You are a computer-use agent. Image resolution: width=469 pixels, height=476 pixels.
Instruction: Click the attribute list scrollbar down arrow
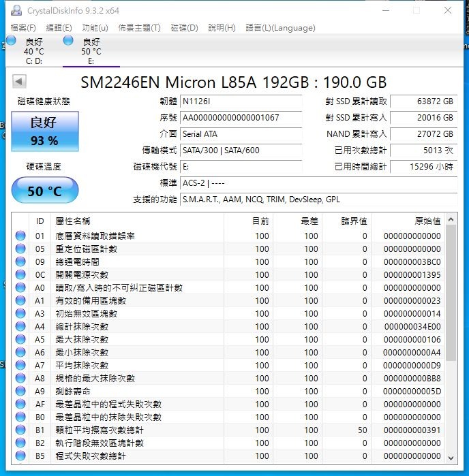451,458
